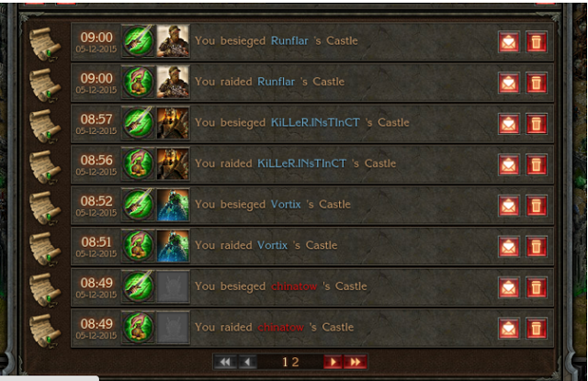Open red chinatow name link in raided row
Viewport: 588px width, 381px height.
tap(281, 327)
